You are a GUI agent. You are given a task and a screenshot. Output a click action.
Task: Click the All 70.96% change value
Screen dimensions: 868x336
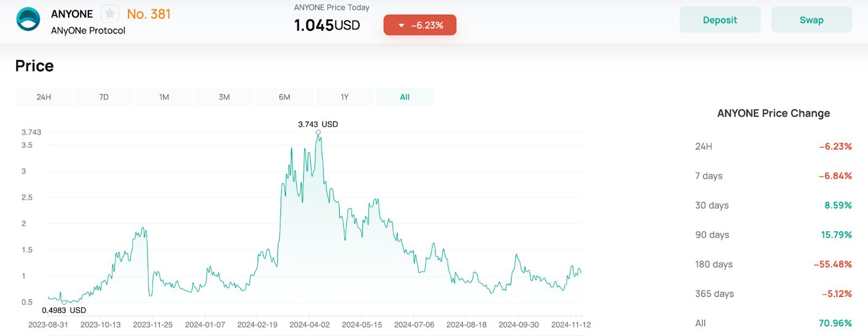point(835,323)
